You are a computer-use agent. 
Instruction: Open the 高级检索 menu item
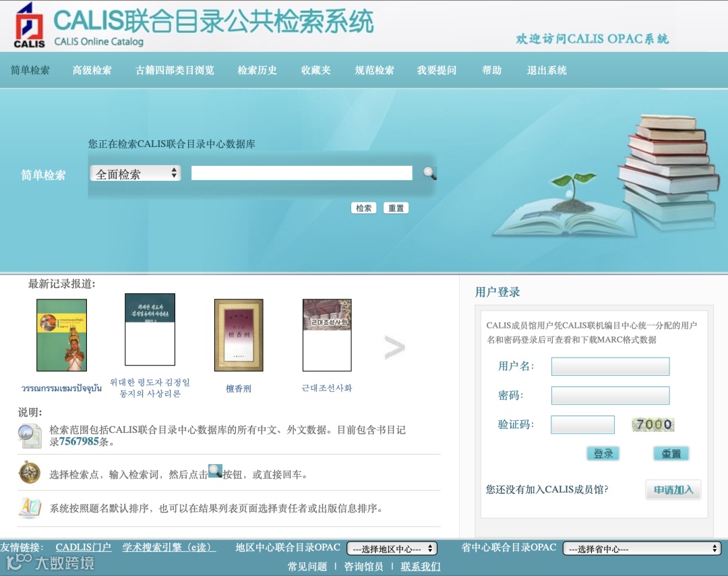tap(92, 70)
